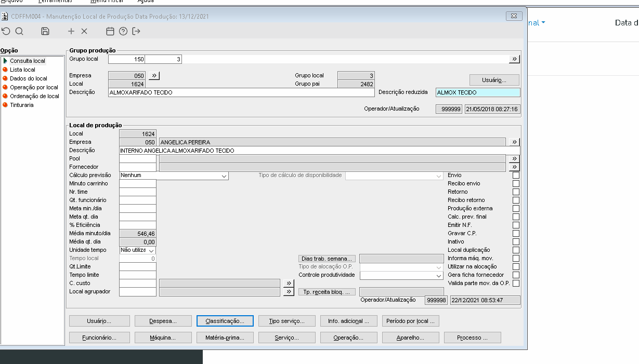Click the Classificação button
The image size is (639, 364).
pyautogui.click(x=225, y=321)
